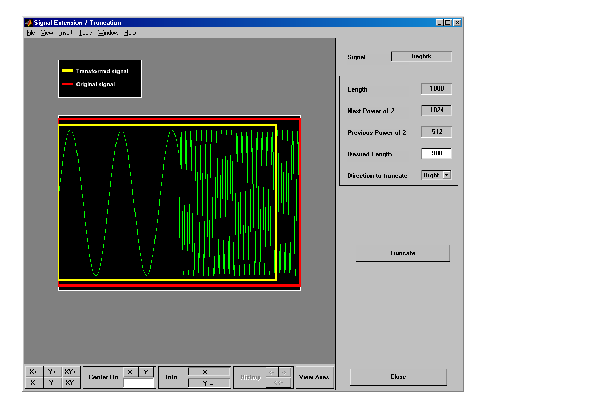Click the Next Power of 2 value 1024
This screenshot has height=413, width=600.
(x=436, y=110)
